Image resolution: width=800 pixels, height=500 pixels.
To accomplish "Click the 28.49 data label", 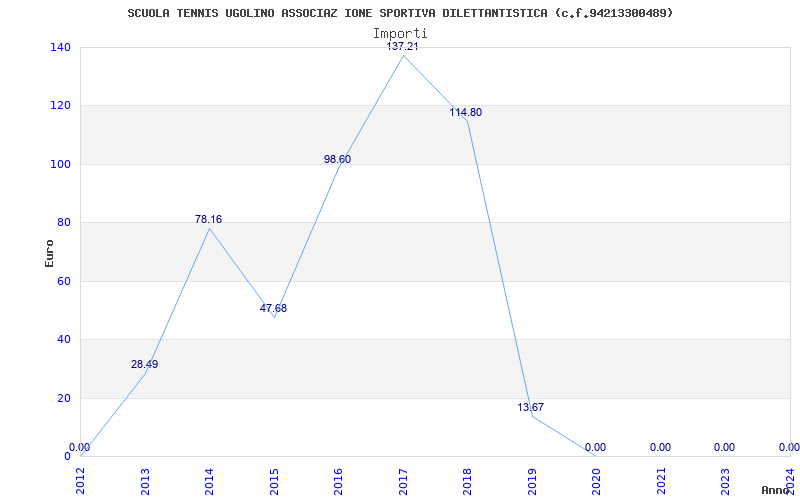I will [144, 364].
